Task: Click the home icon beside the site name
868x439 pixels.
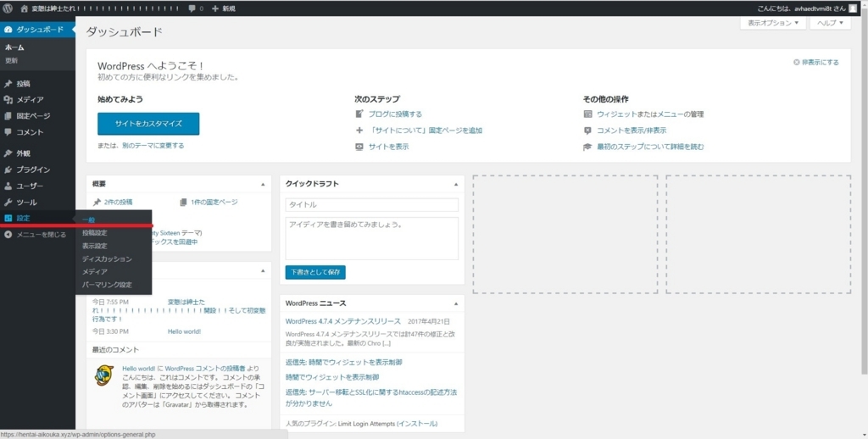Action: click(x=24, y=8)
